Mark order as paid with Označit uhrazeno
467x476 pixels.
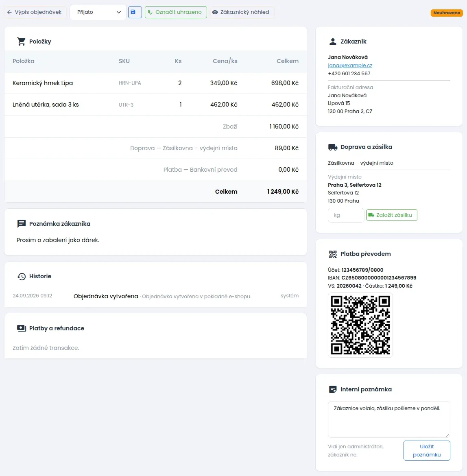tap(176, 12)
